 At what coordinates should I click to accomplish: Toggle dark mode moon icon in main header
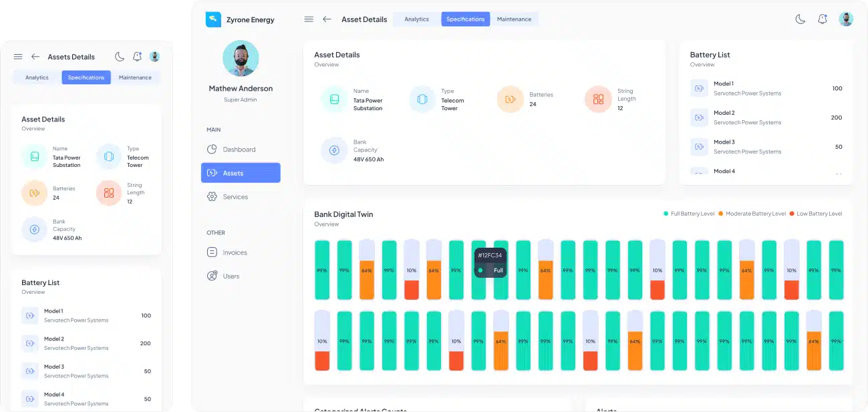(800, 19)
